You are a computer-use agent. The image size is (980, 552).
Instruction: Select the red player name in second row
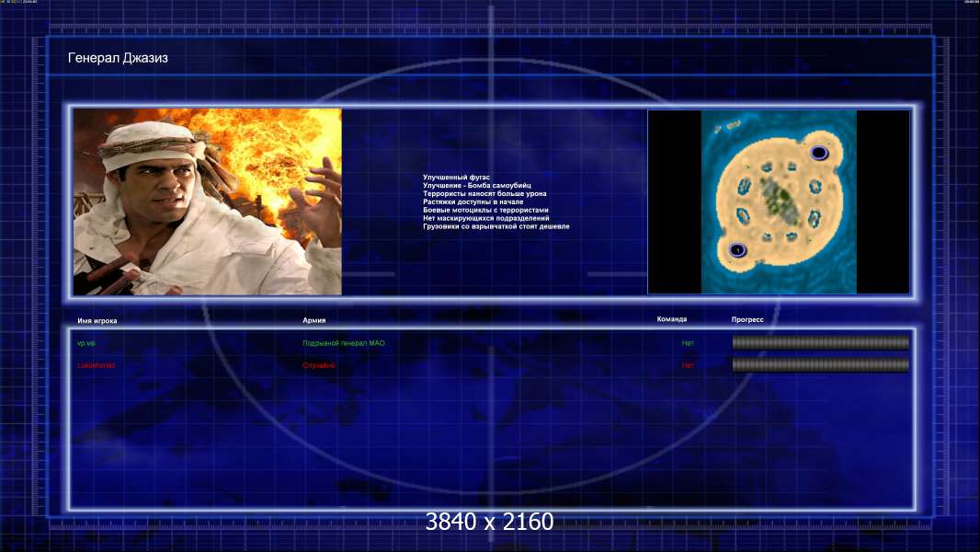tap(97, 365)
